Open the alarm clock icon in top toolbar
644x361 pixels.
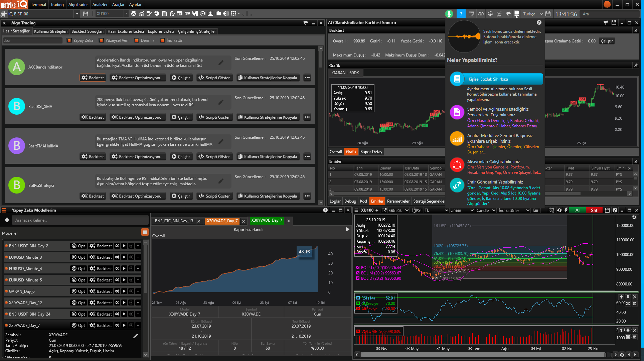233,14
